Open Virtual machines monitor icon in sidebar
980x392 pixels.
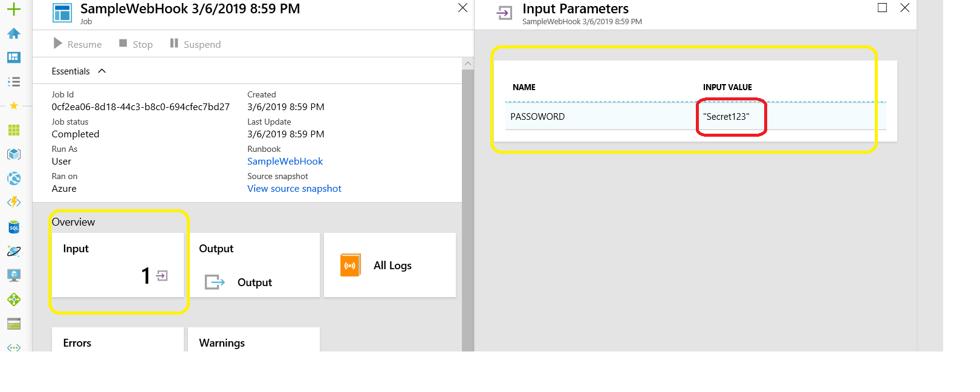point(13,275)
